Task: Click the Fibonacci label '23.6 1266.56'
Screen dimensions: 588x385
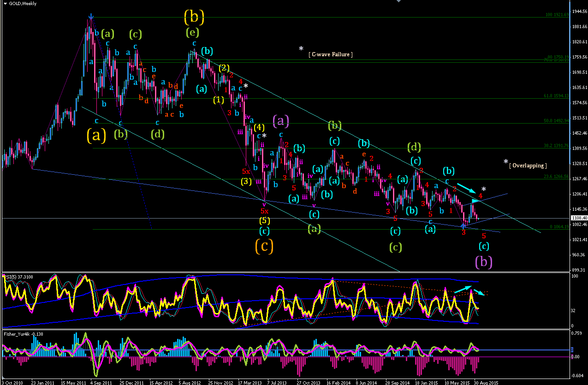Action: pyautogui.click(x=558, y=177)
